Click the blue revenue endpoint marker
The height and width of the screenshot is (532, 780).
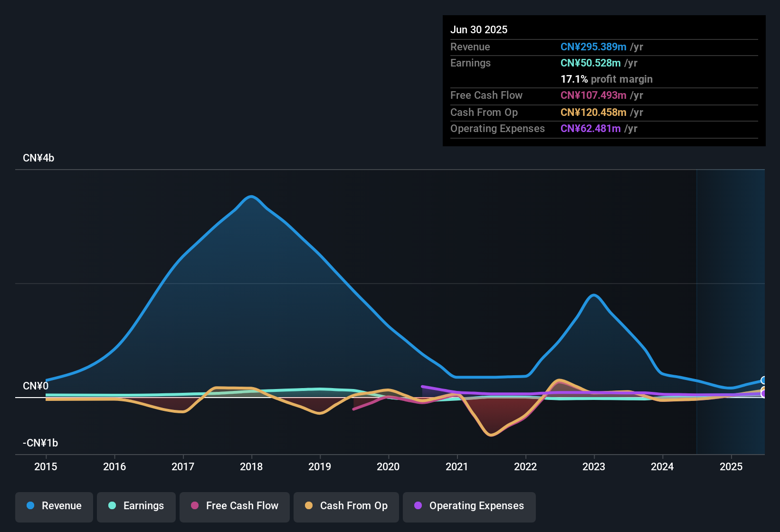tap(764, 380)
